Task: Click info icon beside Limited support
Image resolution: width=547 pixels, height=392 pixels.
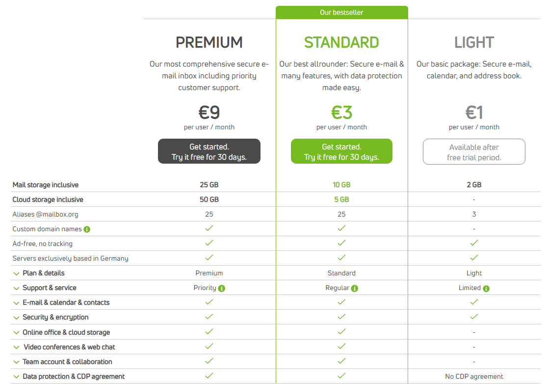Action: coord(486,288)
